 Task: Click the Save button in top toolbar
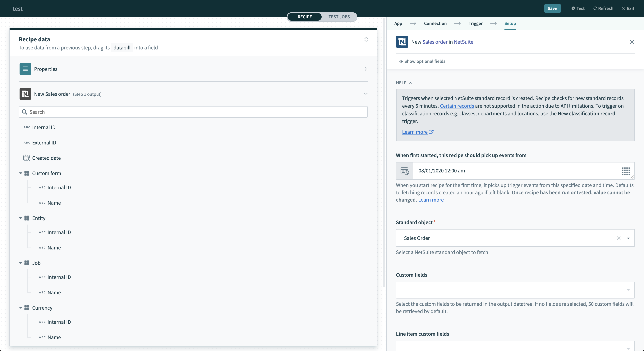552,8
